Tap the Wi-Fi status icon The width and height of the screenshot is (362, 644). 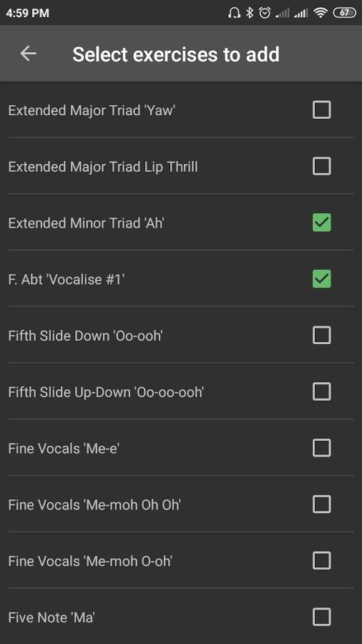320,13
